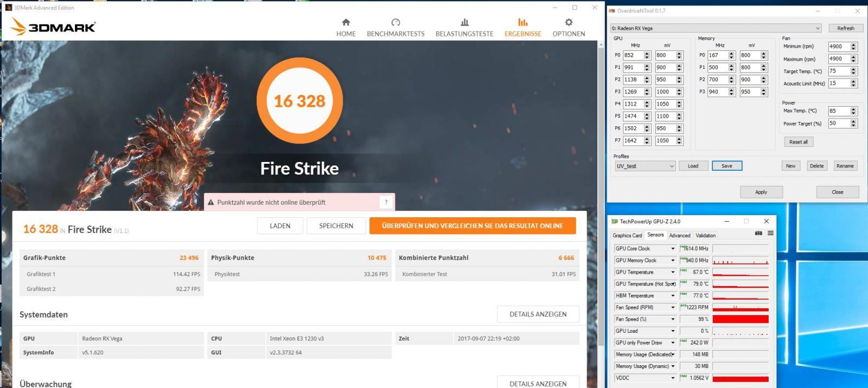Click the question mark help button
Viewport: 868px width, 388px height.
pyautogui.click(x=386, y=202)
